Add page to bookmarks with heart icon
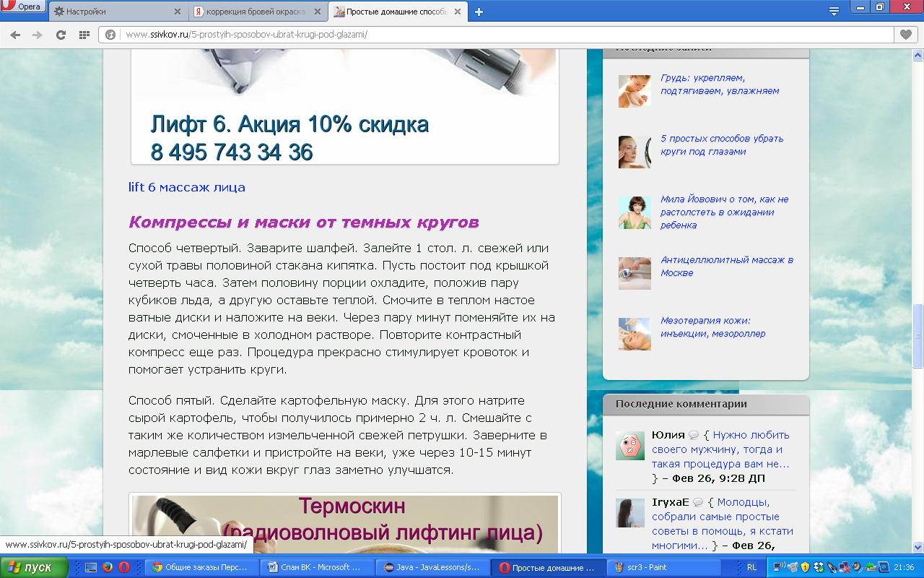924x578 pixels. pyautogui.click(x=906, y=35)
